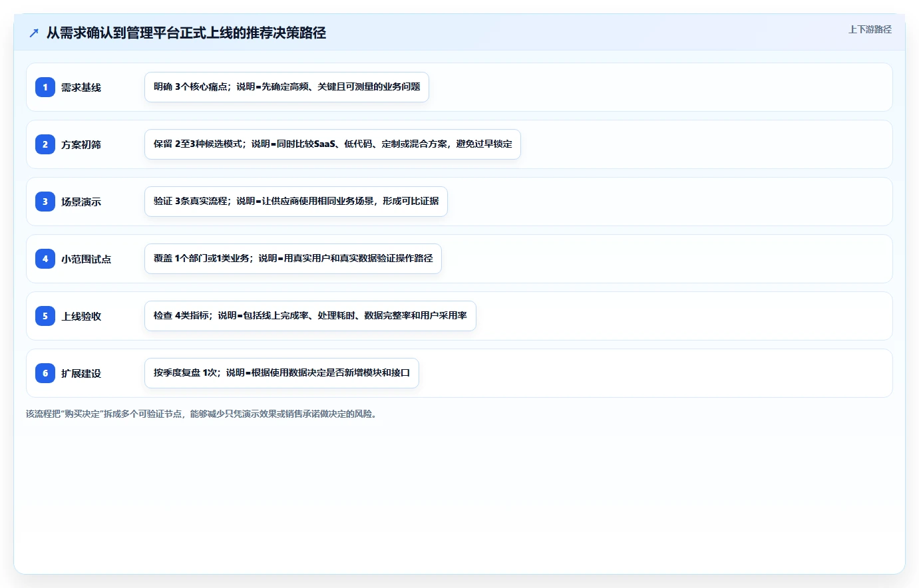Viewport: 919px width, 588px height.
Task: Click the 上下游路径 label at top right
Action: pos(870,29)
